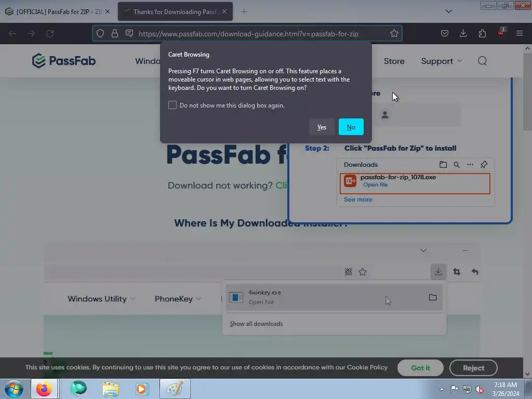Click chevron down in illustration window
The height and width of the screenshot is (399, 532).
tap(423, 250)
